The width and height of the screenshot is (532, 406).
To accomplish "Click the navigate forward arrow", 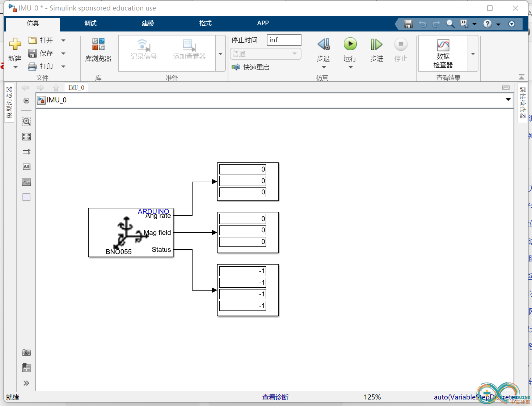I will (40, 88).
